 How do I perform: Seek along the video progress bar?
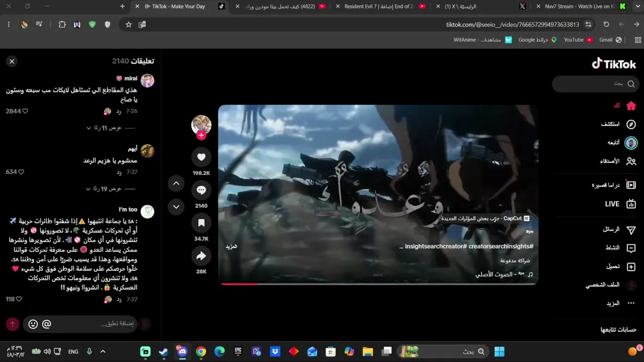(x=378, y=284)
